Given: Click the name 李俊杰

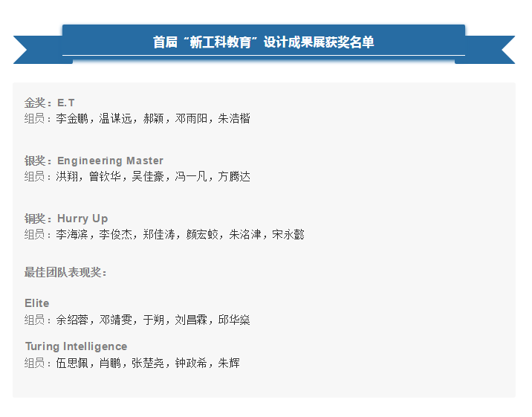Looking at the screenshot, I should (x=115, y=234).
